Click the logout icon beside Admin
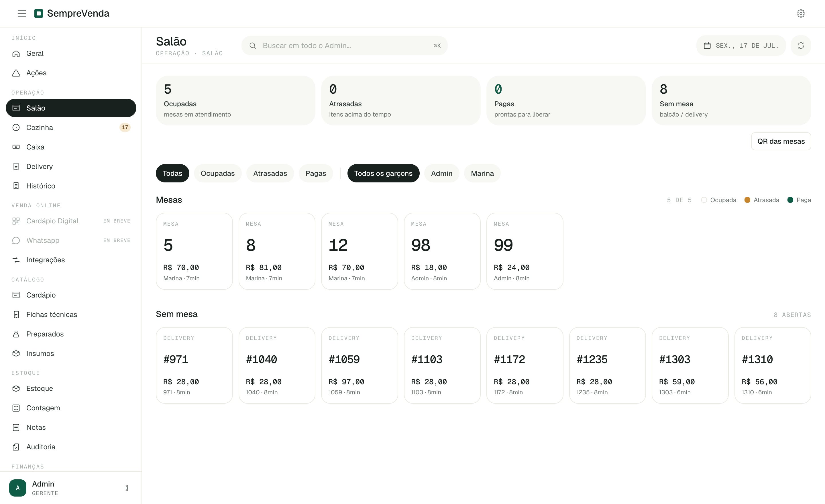This screenshot has height=504, width=825. [126, 488]
